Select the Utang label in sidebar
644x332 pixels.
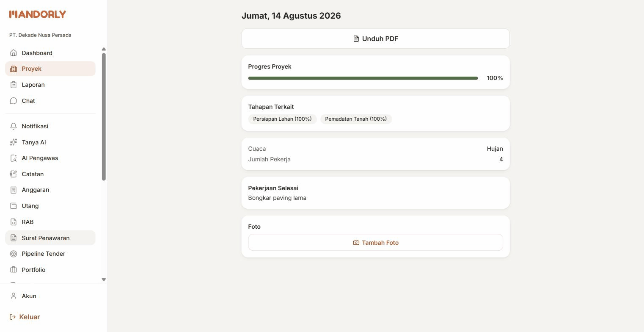point(30,206)
